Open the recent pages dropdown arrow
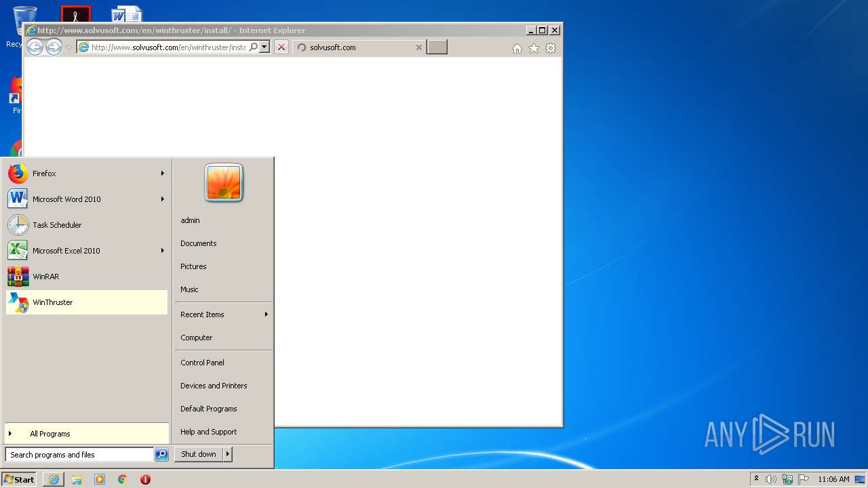The image size is (868, 488). [68, 47]
